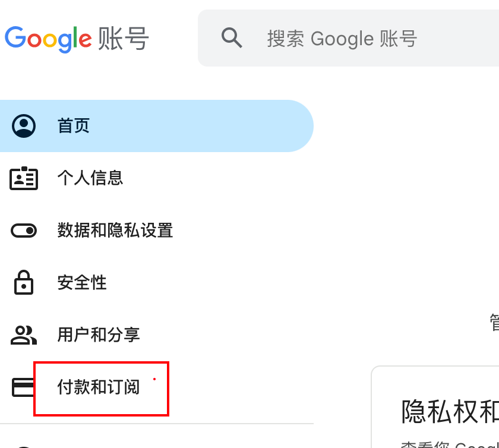
Task: Click the 付款和订阅 credit card icon
Action: 24,387
